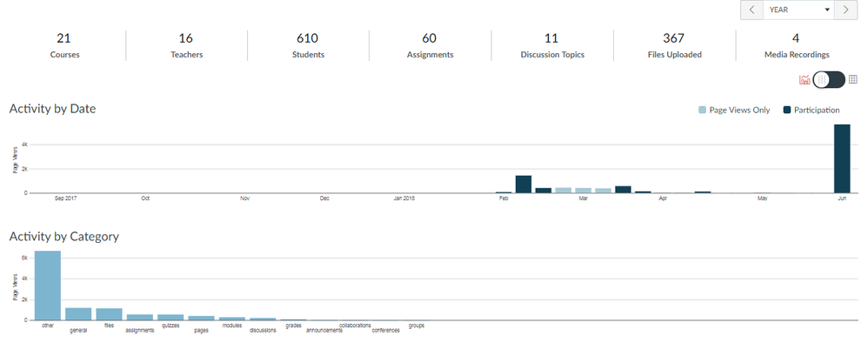
Task: Open the 60 Assignments statistic
Action: (x=429, y=45)
